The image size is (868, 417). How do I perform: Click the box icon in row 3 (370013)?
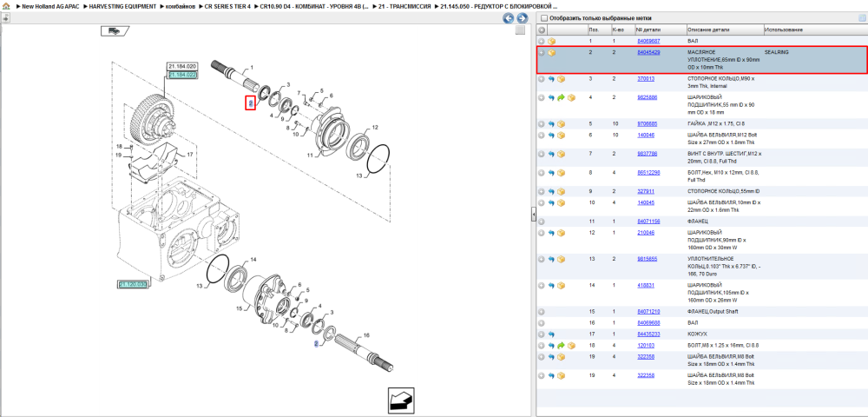tap(562, 79)
